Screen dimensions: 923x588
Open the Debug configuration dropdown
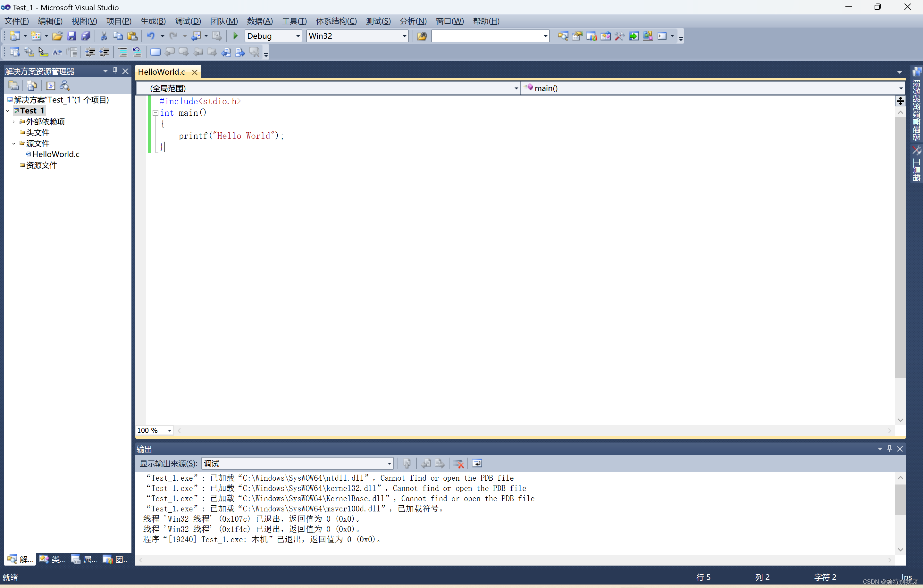pos(298,36)
